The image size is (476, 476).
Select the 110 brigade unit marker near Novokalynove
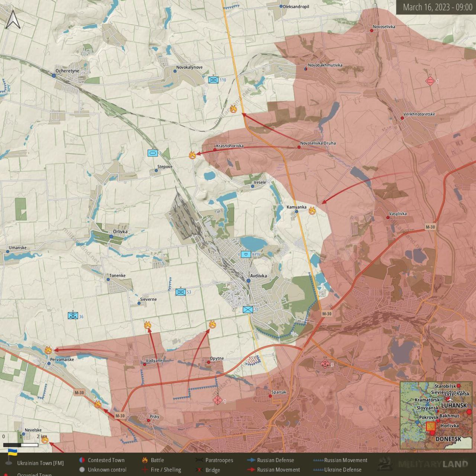214,80
